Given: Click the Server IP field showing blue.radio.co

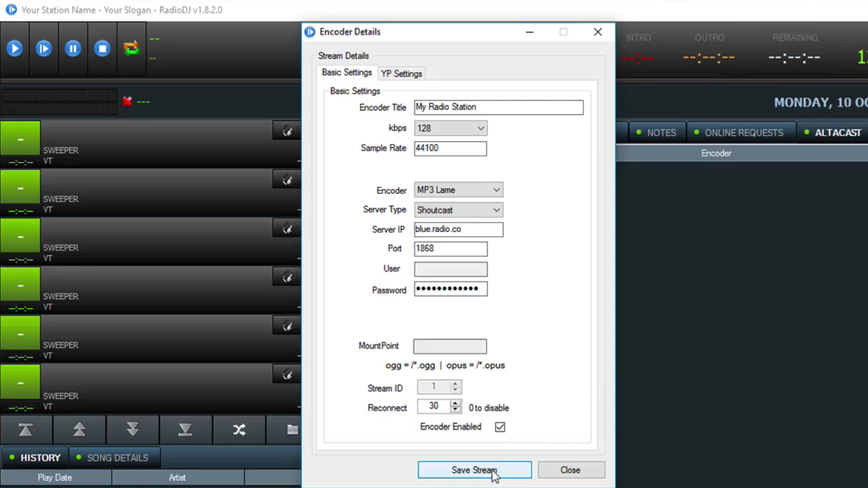Looking at the screenshot, I should point(458,229).
